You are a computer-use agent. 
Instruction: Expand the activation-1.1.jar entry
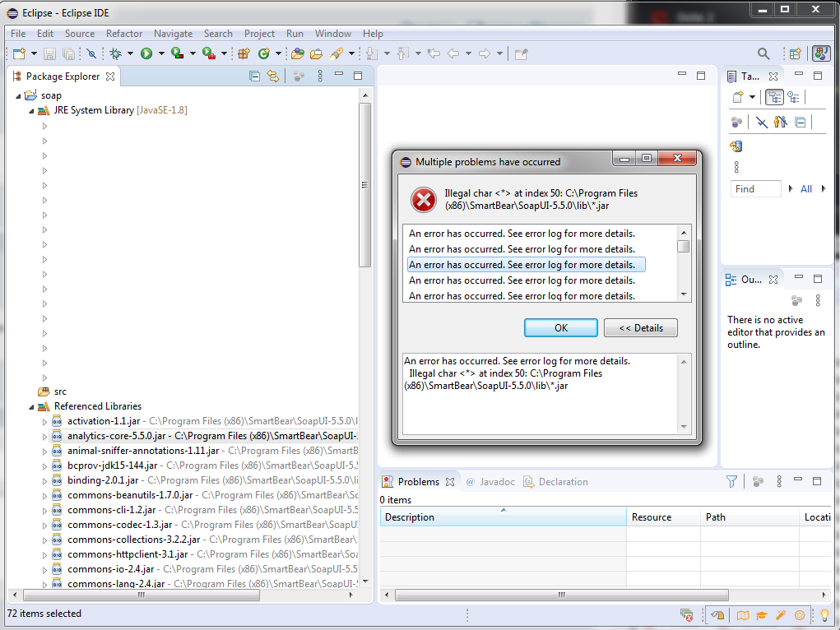click(44, 422)
